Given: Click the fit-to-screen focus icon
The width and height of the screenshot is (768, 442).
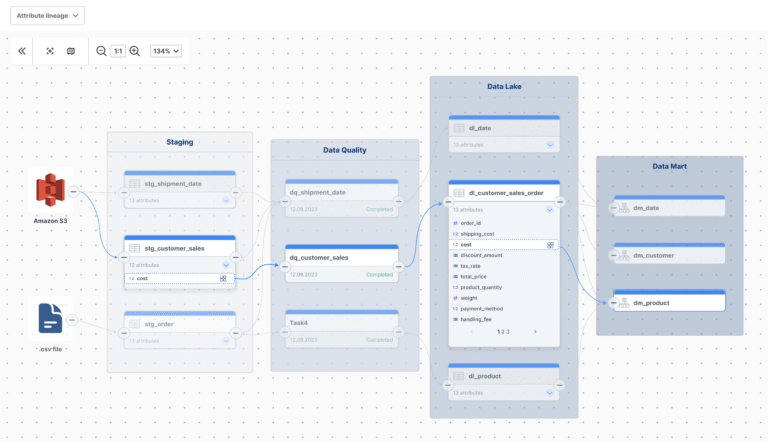Looking at the screenshot, I should [50, 51].
